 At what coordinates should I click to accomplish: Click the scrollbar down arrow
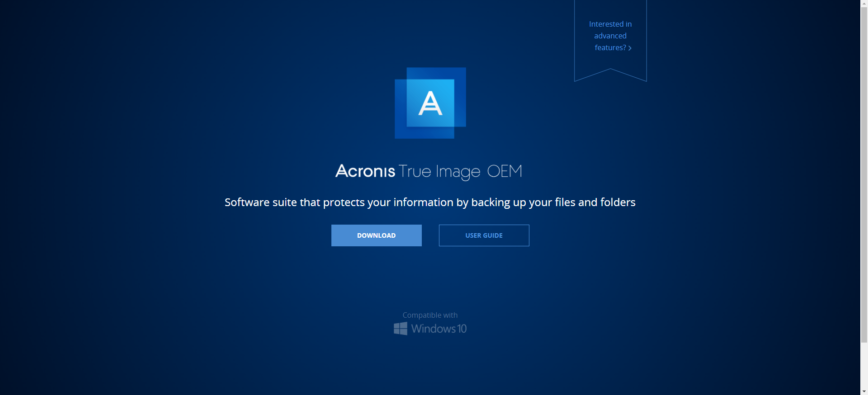click(864, 391)
